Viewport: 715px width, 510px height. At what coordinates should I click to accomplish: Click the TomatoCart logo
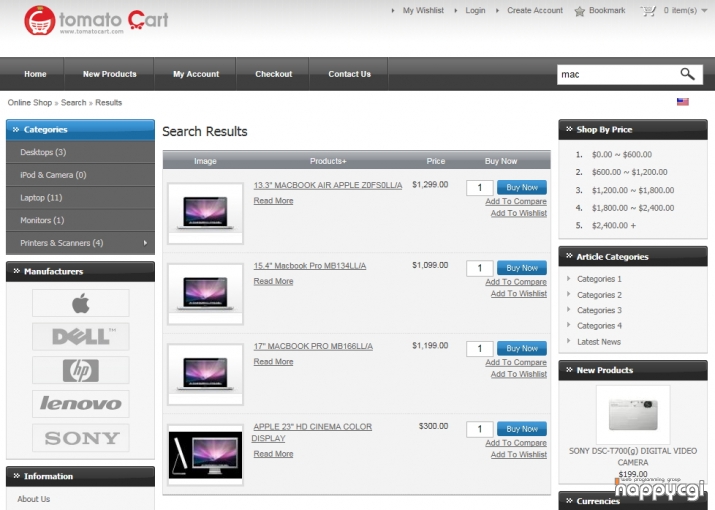[x=96, y=21]
